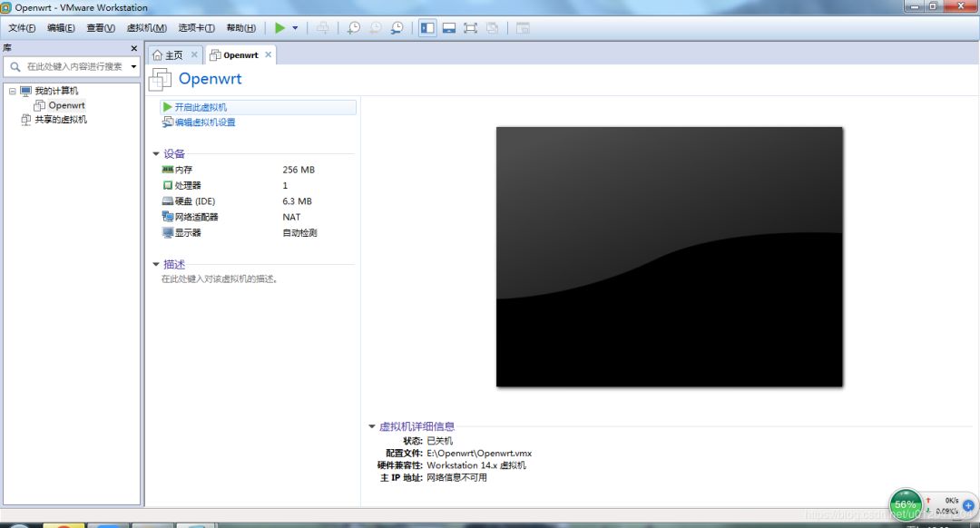Click the monitor icon beside 显示器
The height and width of the screenshot is (528, 980).
point(168,232)
